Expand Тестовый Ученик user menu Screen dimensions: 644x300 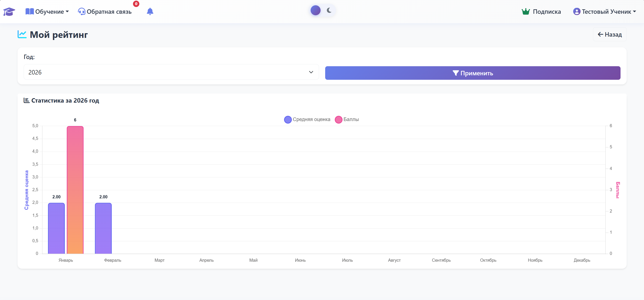(604, 11)
